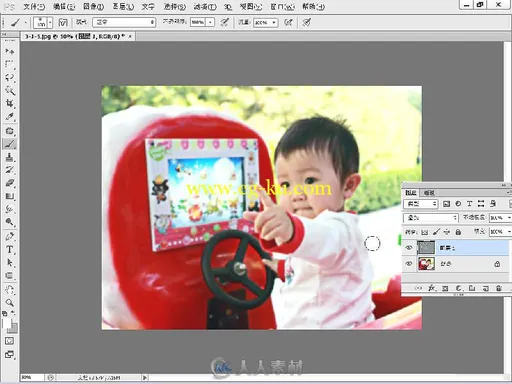Open the background color picker
This screenshot has height=384, width=512.
[x=13, y=328]
